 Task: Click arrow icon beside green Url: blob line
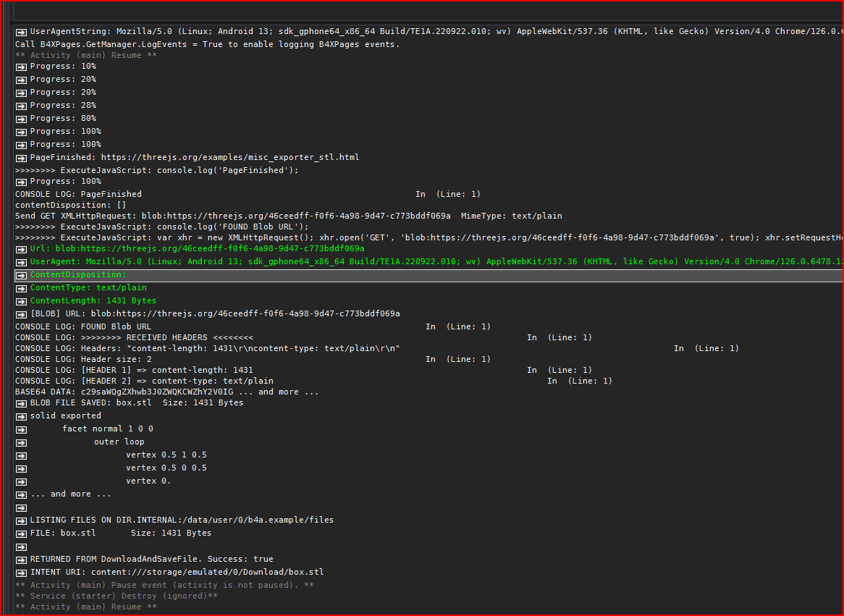pos(21,249)
